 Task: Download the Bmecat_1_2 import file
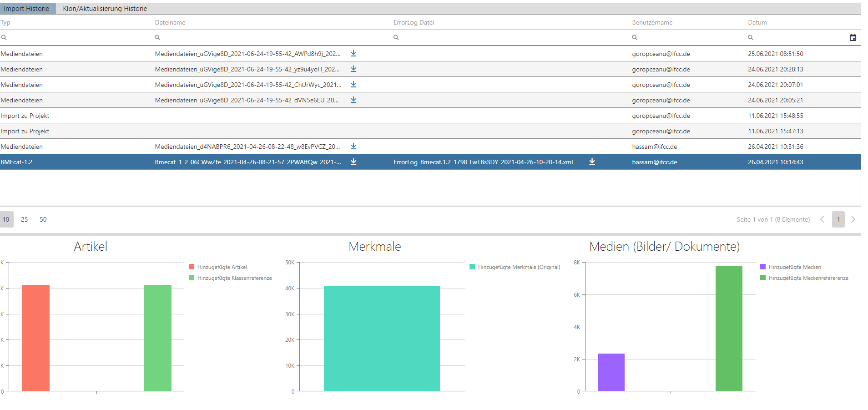click(x=353, y=162)
